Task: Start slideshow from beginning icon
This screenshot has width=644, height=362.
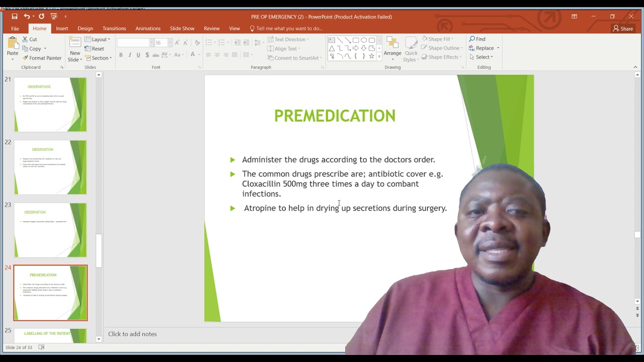Action: (54, 17)
